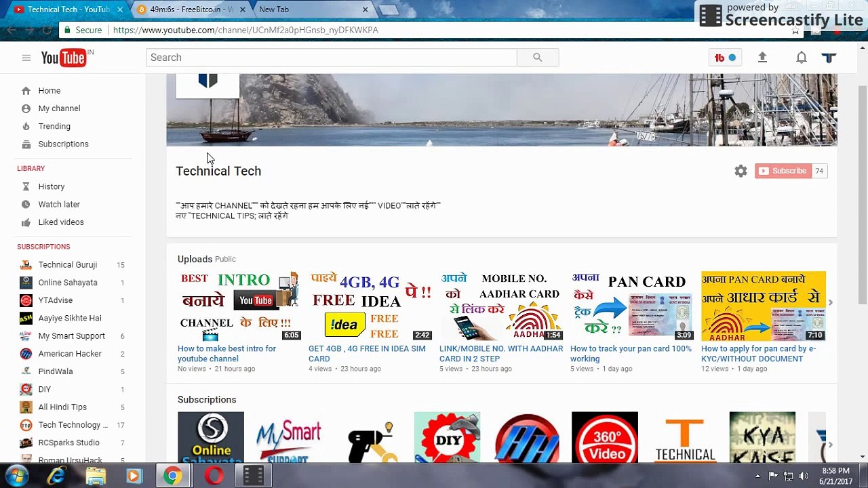Click the DIY channel avatar in sidebar

click(x=26, y=389)
